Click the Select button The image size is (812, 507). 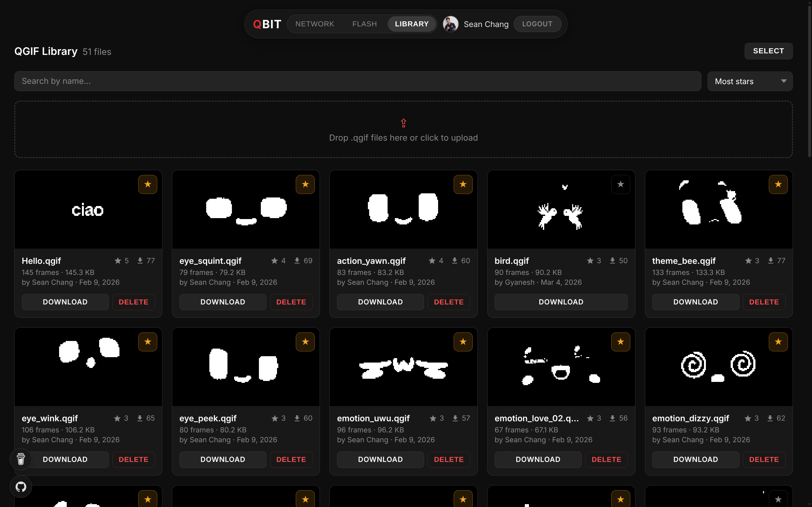768,51
